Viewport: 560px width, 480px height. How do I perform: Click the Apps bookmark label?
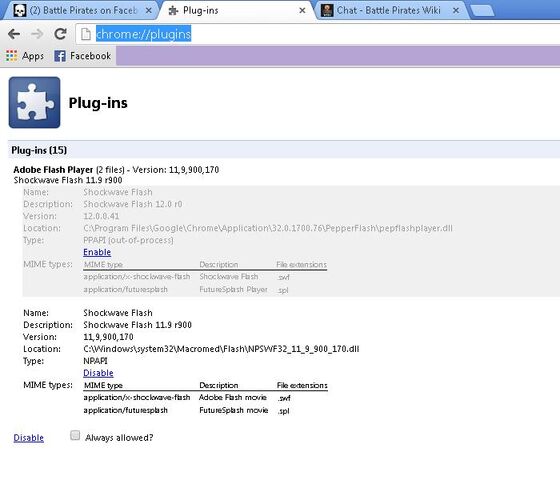pyautogui.click(x=33, y=56)
